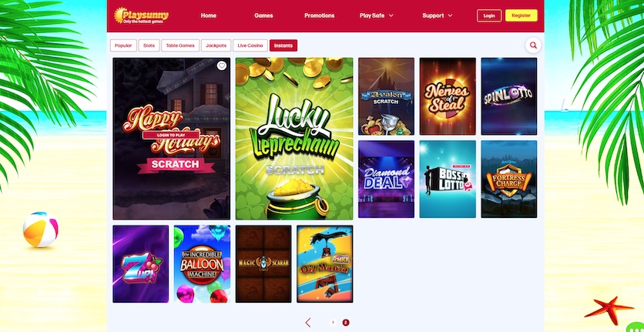
Task: Switch to the Jackpots category tab
Action: point(216,45)
